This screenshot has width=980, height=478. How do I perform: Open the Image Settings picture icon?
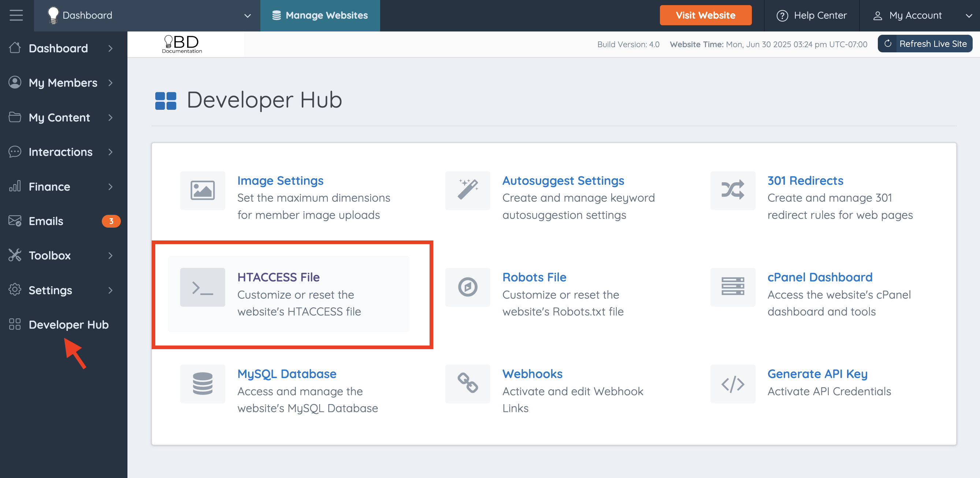(203, 191)
